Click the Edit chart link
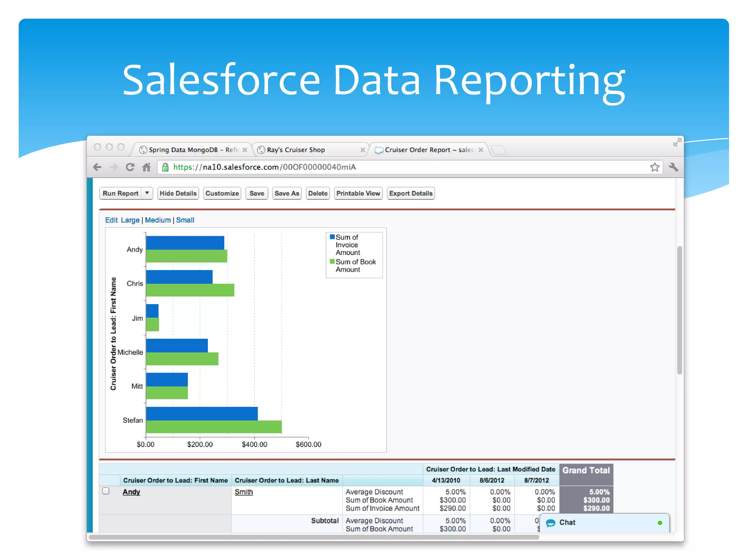 (x=111, y=220)
